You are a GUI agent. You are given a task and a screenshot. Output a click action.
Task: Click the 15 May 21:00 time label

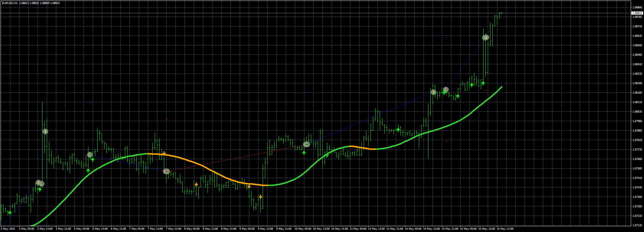(x=505, y=229)
